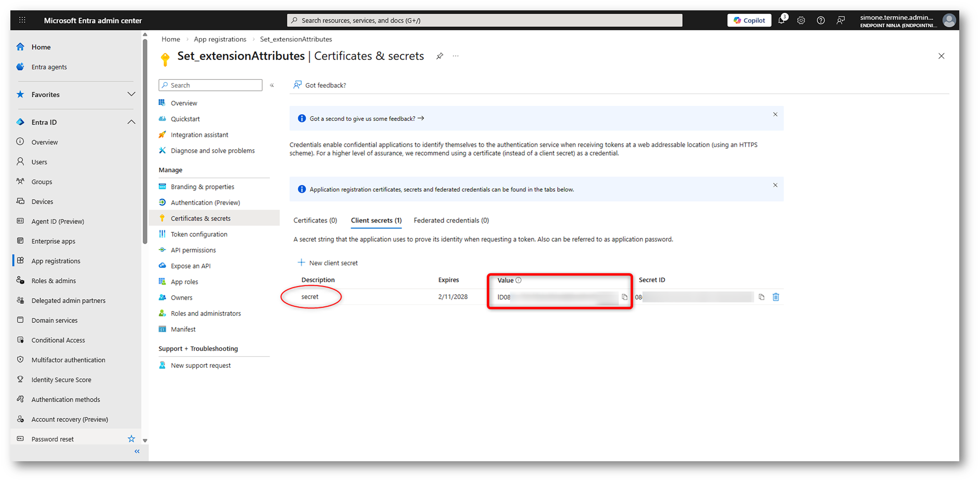This screenshot has height=482, width=980.
Task: Open the blade's more options ellipsis
Action: [455, 56]
